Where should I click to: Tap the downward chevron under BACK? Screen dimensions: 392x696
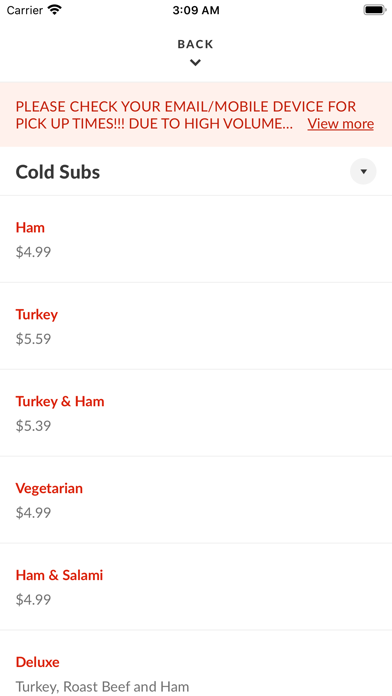tap(195, 63)
